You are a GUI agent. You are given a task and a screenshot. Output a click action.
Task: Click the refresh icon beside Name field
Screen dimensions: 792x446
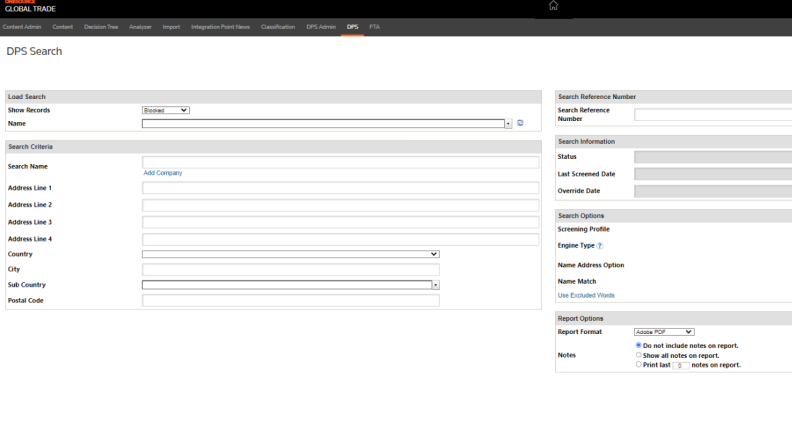(520, 123)
